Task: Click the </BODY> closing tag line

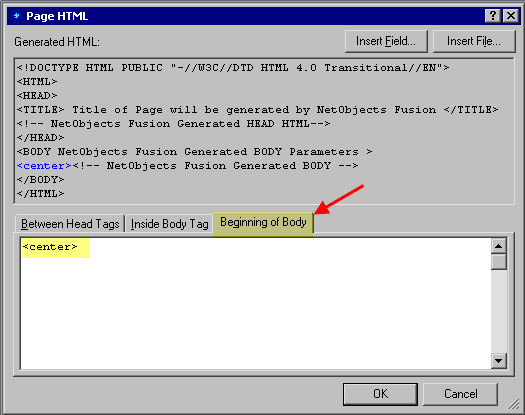Action: coord(41,180)
